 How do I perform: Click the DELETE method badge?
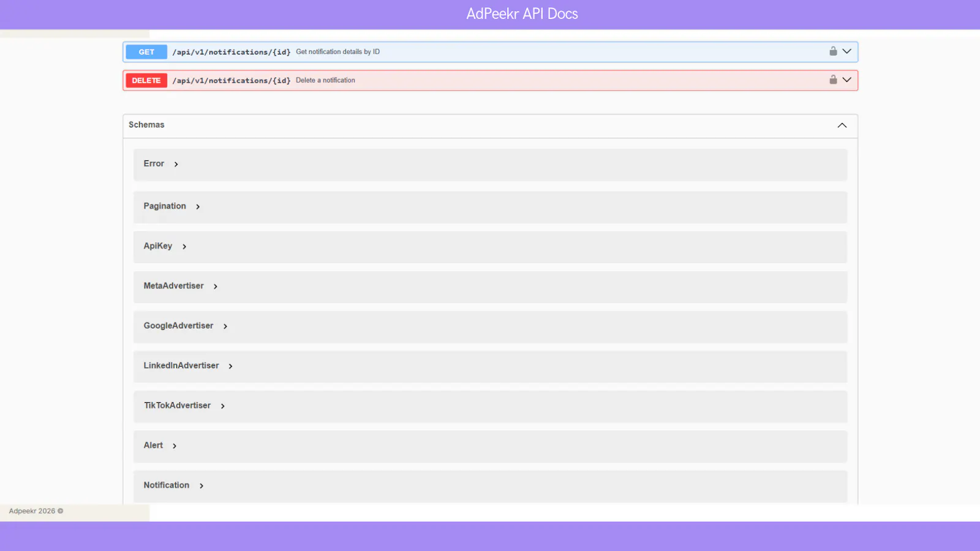coord(146,80)
